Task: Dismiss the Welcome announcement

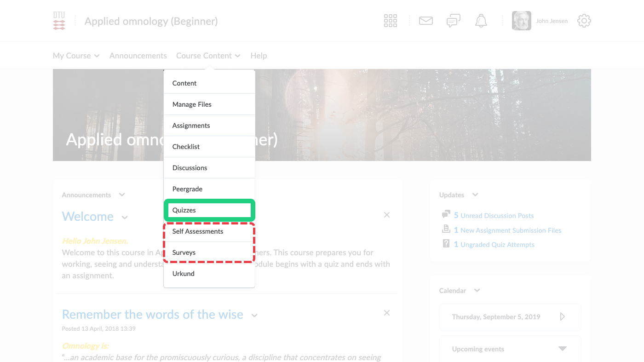Action: click(386, 215)
